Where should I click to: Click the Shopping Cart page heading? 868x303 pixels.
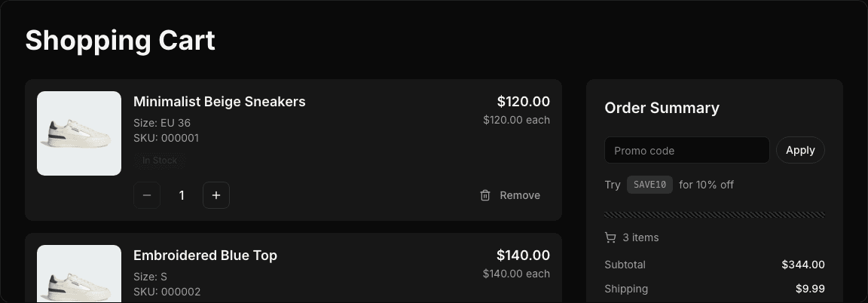[121, 40]
